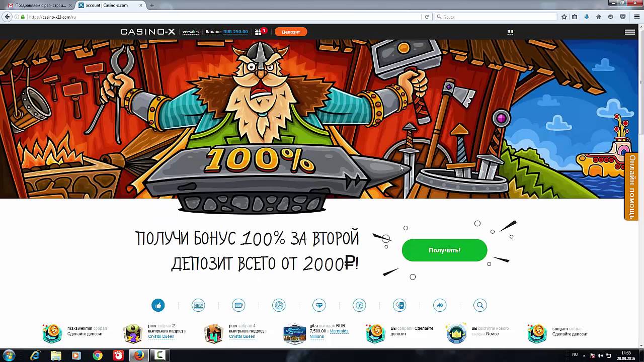Open the playing card games category icon
The width and height of the screenshot is (644, 362).
(399, 305)
